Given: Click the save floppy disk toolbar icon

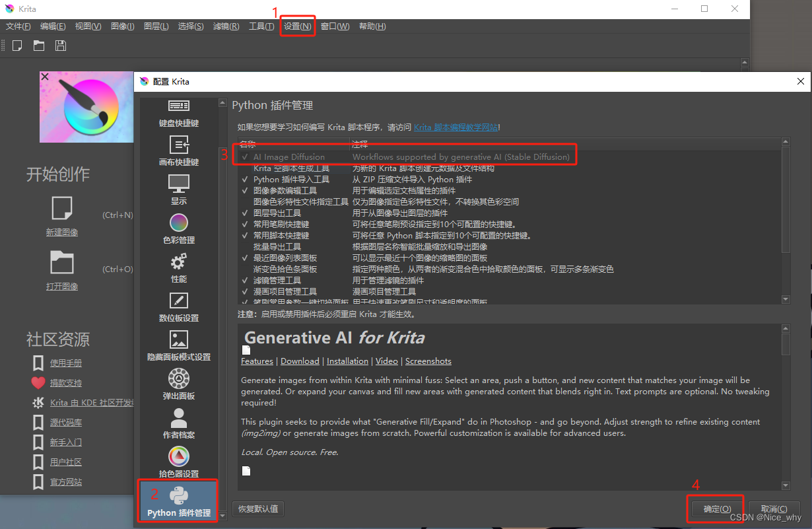Looking at the screenshot, I should [61, 46].
